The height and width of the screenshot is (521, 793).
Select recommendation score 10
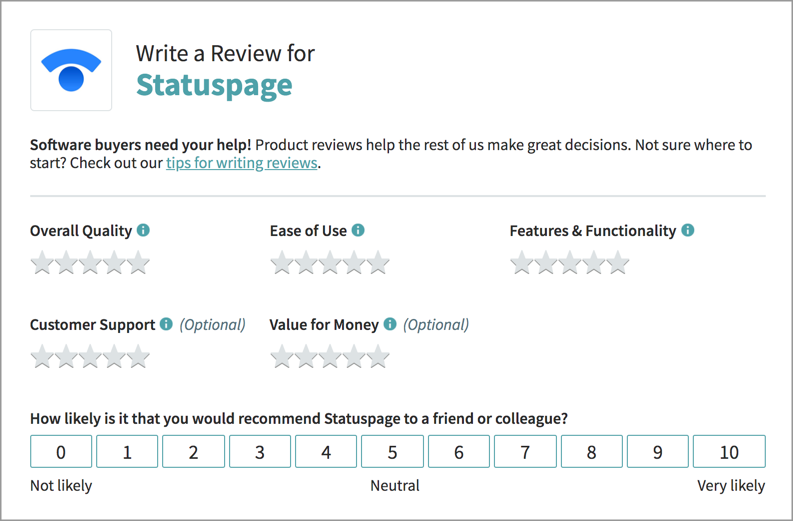pyautogui.click(x=729, y=451)
